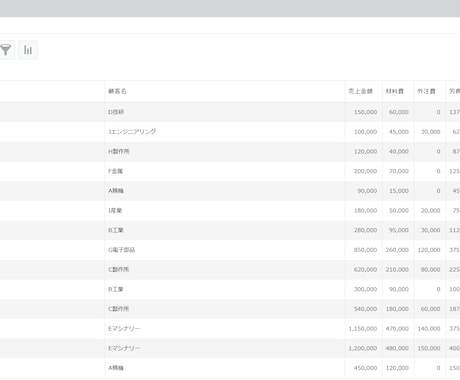The height and width of the screenshot is (380, 460).
Task: Click material cost 45,000 for Jエンジニアリング
Action: (399, 132)
